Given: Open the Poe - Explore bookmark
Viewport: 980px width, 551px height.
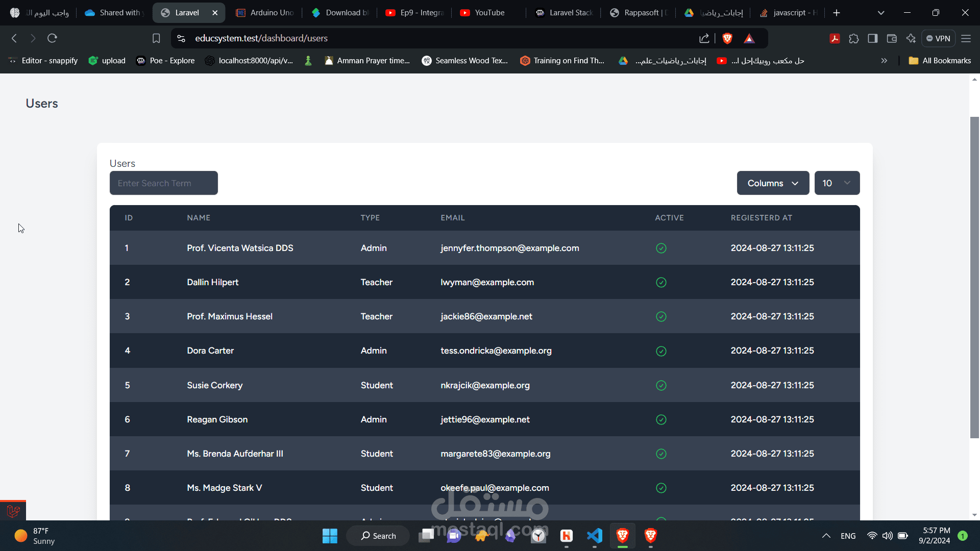Looking at the screenshot, I should tap(166, 61).
